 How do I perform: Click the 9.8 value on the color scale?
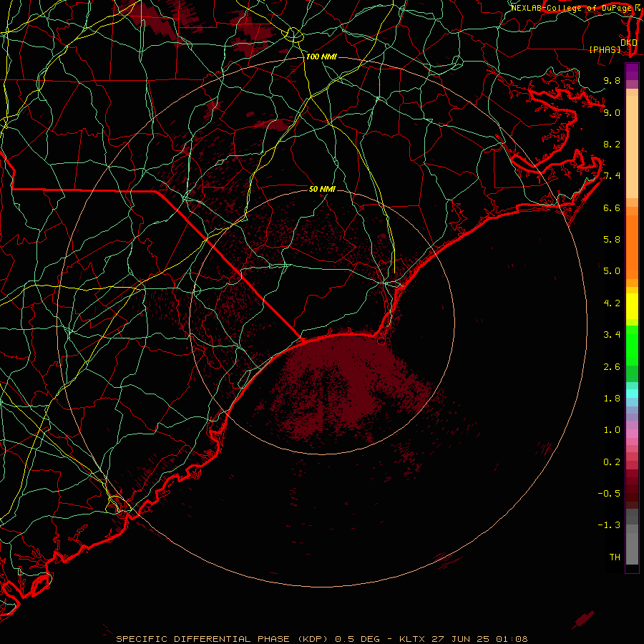612,80
